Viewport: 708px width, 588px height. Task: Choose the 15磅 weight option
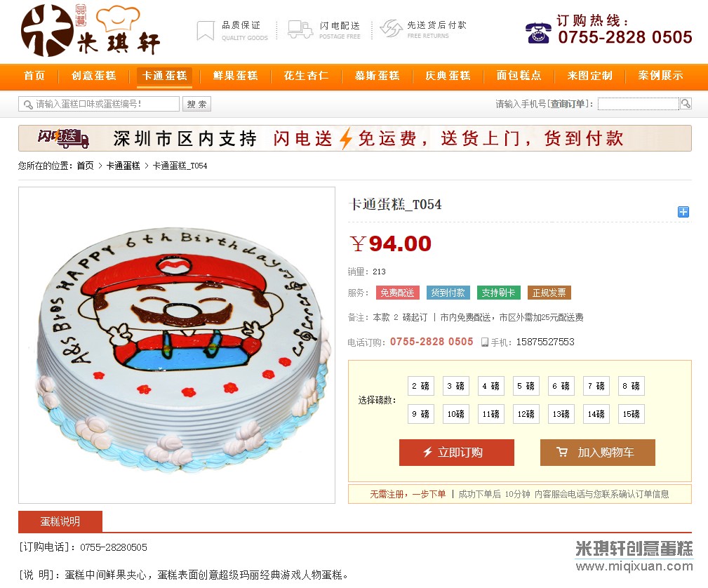632,414
